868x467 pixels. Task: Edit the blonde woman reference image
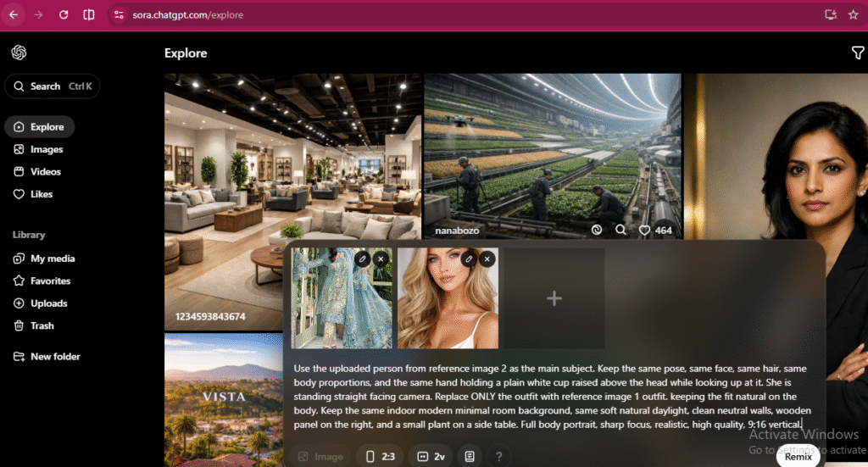click(468, 259)
